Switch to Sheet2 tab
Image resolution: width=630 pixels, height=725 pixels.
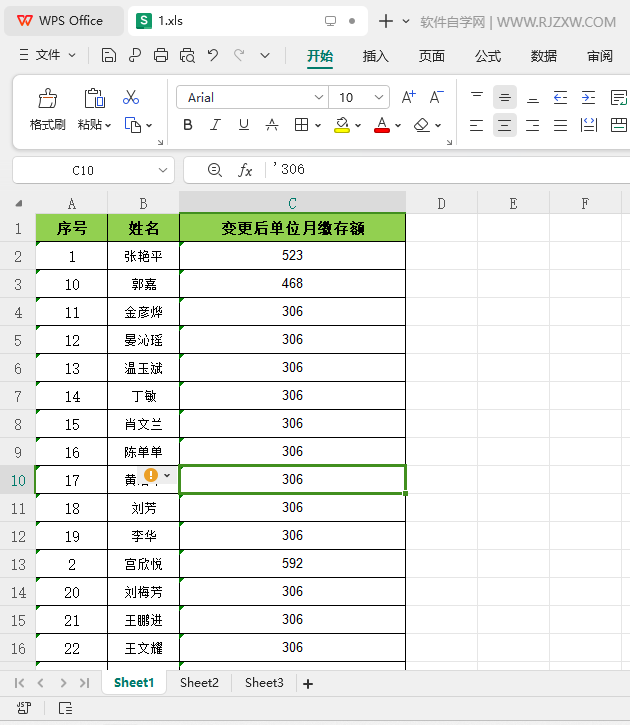(199, 683)
